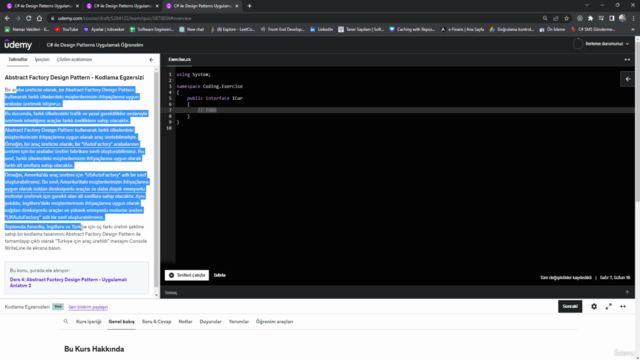Select the Talimatlar tab
Image resolution: width=640 pixels, height=360 pixels.
[18, 60]
